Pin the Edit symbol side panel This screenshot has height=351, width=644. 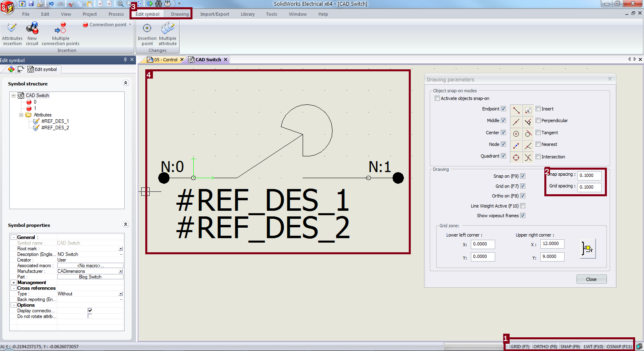(125, 60)
